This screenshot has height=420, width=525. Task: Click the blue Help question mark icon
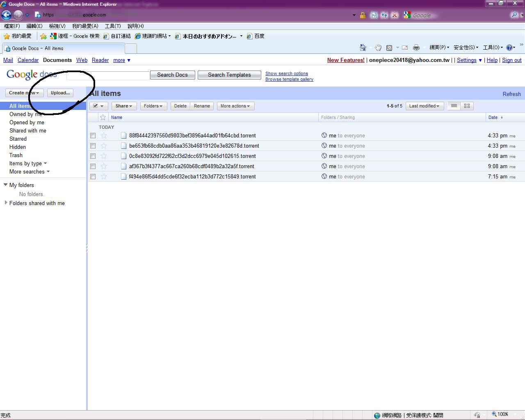pyautogui.click(x=509, y=48)
